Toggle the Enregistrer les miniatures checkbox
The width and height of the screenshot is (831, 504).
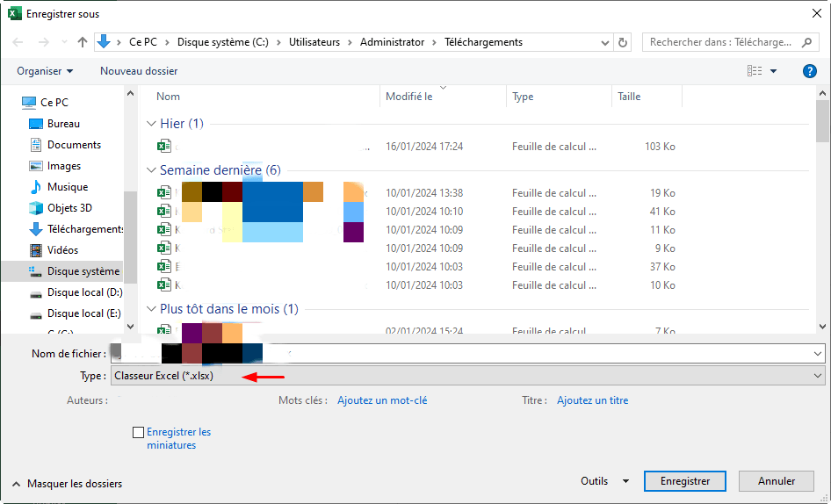click(138, 432)
